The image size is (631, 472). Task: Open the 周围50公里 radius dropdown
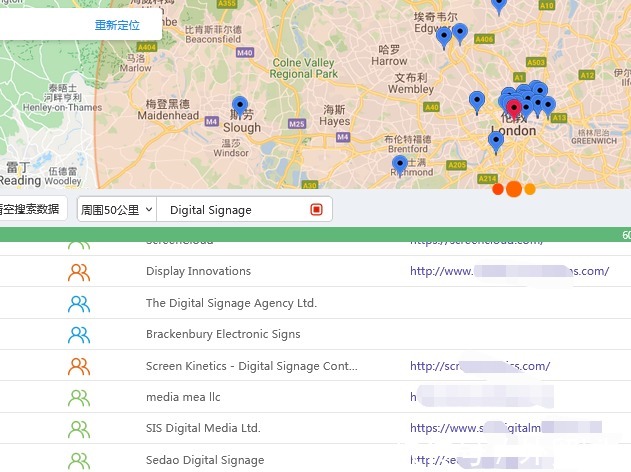117,210
